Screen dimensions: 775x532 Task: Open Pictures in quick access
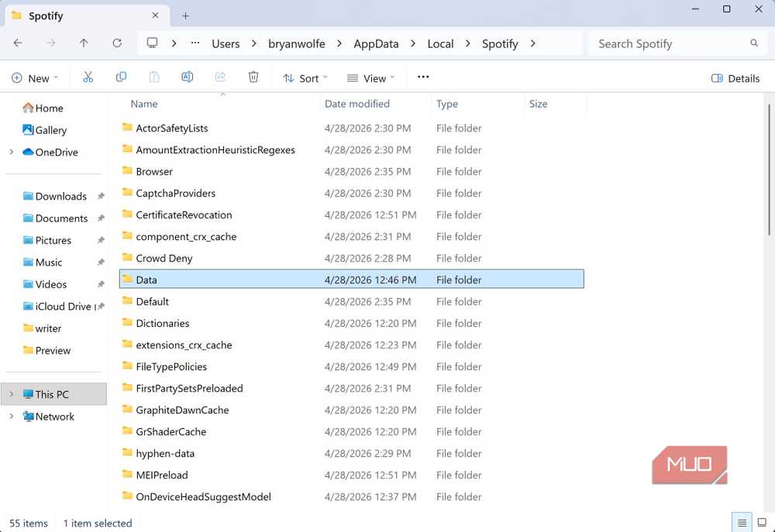[x=47, y=240]
